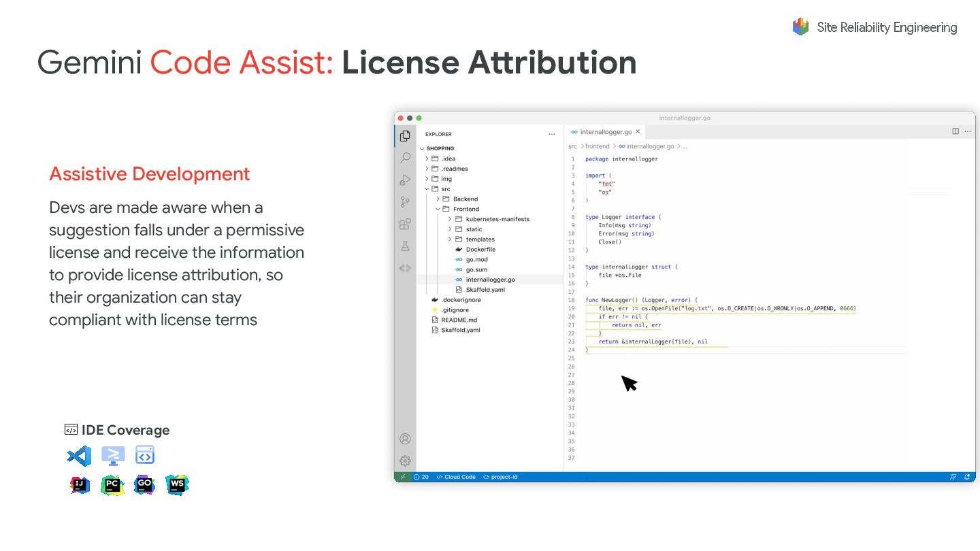Open README.md in the explorer

tap(459, 320)
